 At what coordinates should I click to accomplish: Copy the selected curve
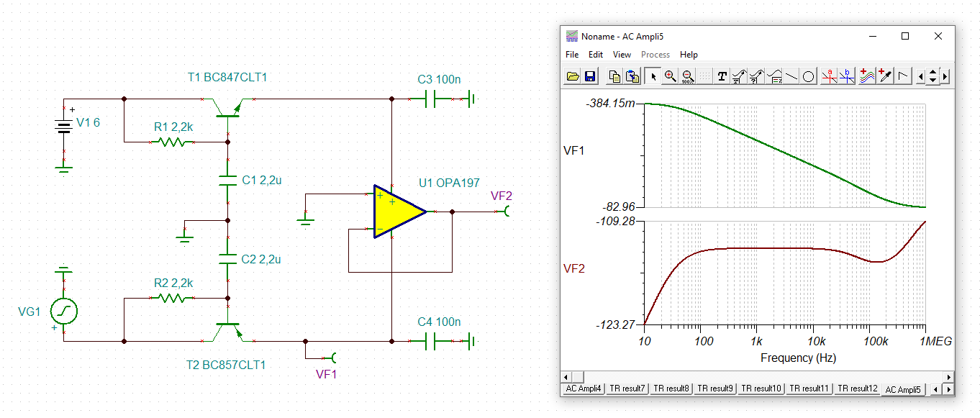point(615,76)
